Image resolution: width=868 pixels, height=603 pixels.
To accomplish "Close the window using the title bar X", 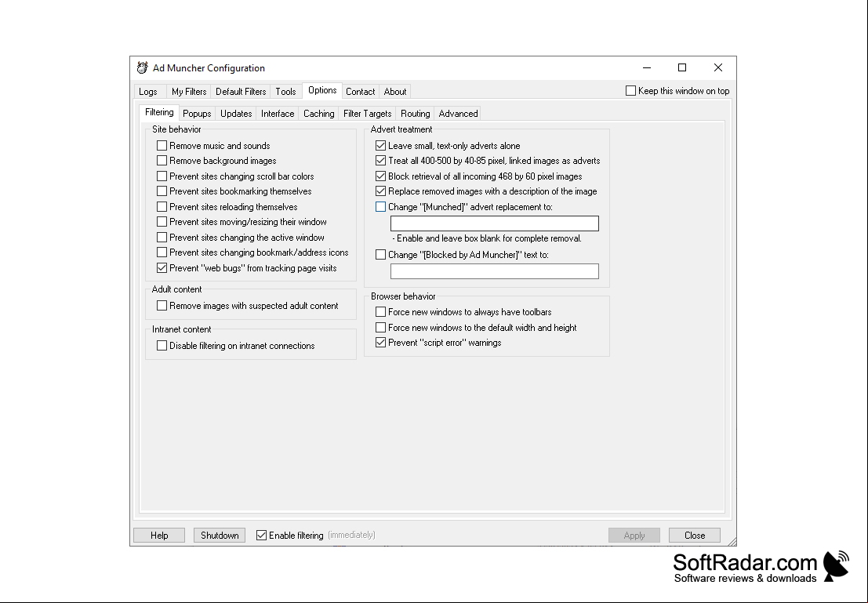I will tap(718, 67).
